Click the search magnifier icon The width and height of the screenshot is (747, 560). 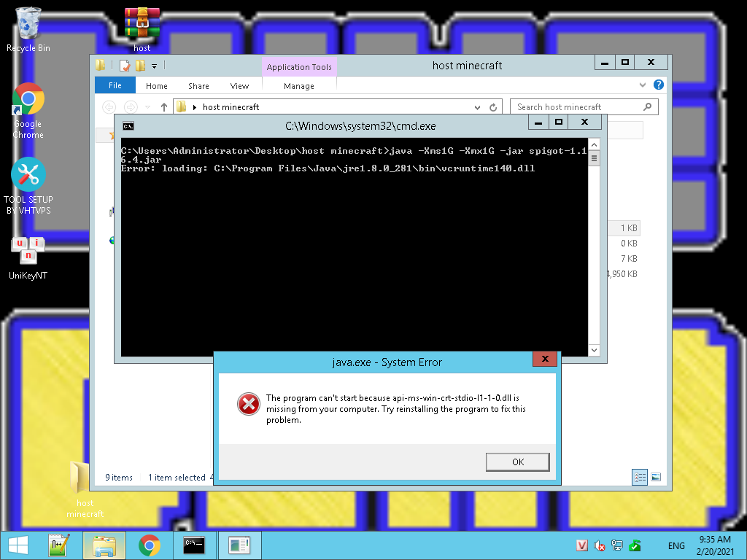pos(647,106)
